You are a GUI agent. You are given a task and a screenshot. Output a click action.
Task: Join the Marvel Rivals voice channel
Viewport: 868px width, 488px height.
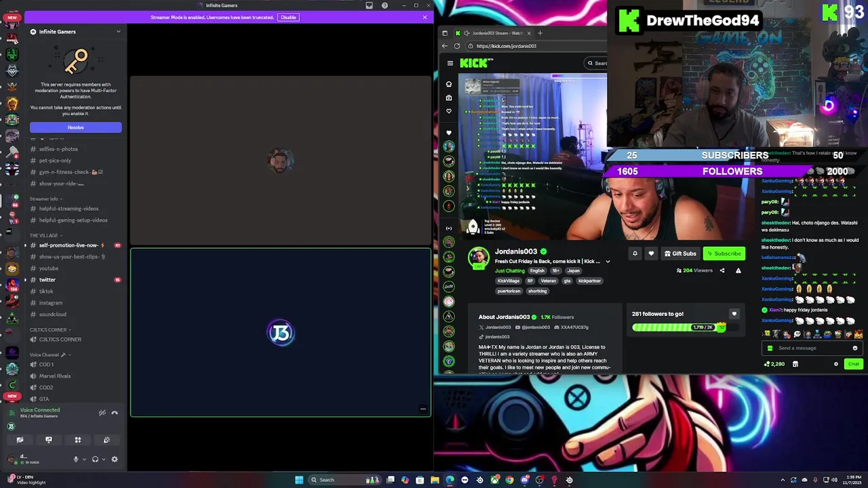coord(55,376)
